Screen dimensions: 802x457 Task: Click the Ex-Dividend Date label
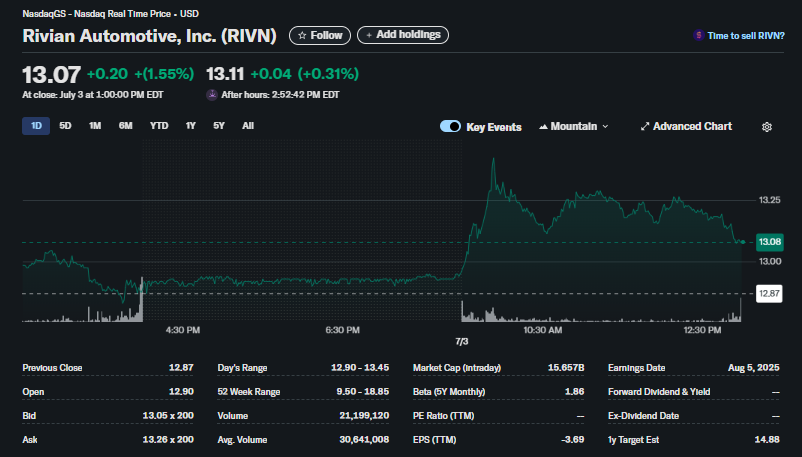coord(643,416)
